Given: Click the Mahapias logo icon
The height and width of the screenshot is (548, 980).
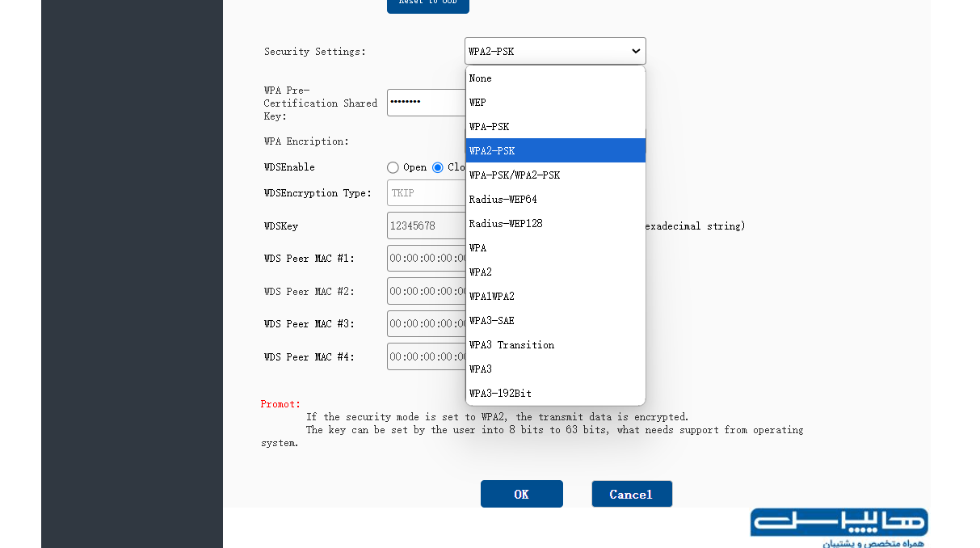Looking at the screenshot, I should [x=839, y=527].
